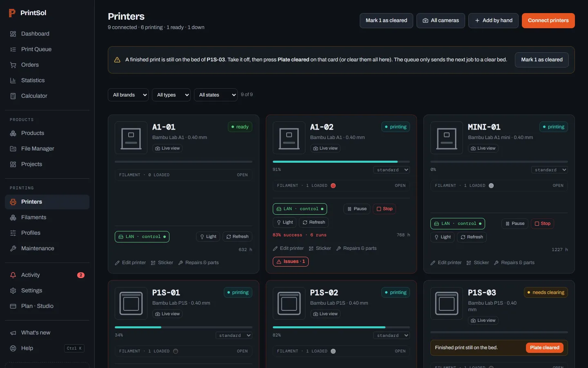This screenshot has height=368, width=588.
Task: Click the PrintSol logo icon
Action: point(12,13)
